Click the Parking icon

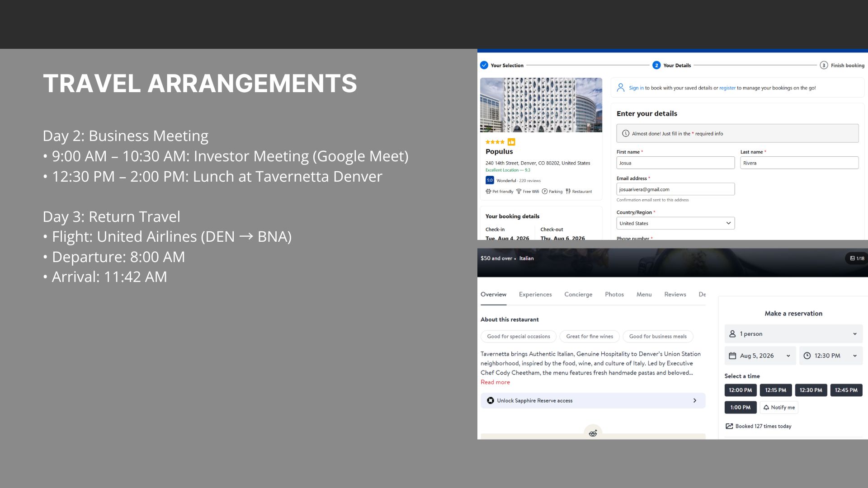545,191
